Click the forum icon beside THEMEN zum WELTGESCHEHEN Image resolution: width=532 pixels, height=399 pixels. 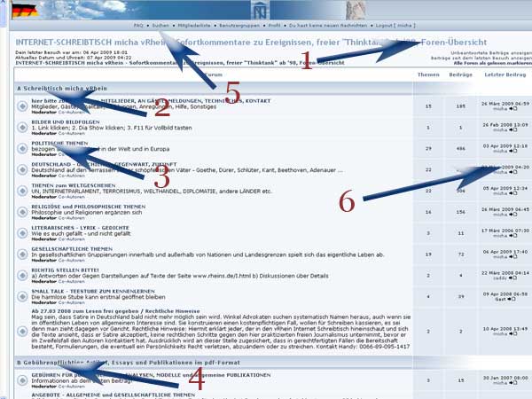[x=22, y=191]
